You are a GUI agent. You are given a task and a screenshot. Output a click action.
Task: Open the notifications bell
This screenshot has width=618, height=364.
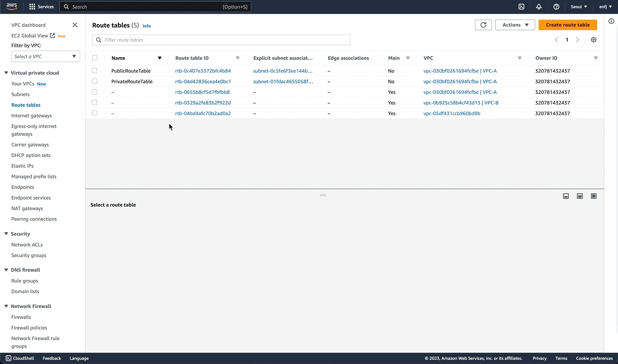(539, 7)
